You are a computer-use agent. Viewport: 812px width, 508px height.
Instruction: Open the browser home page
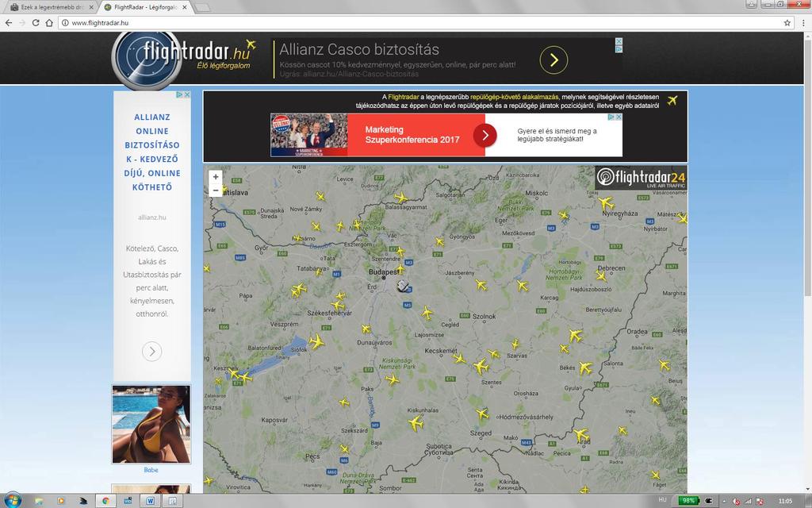tap(49, 23)
